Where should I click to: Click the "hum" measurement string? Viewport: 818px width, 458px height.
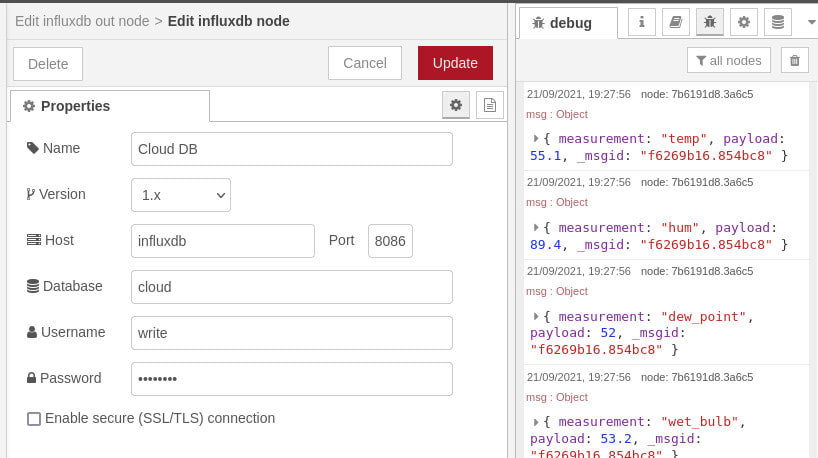[680, 228]
